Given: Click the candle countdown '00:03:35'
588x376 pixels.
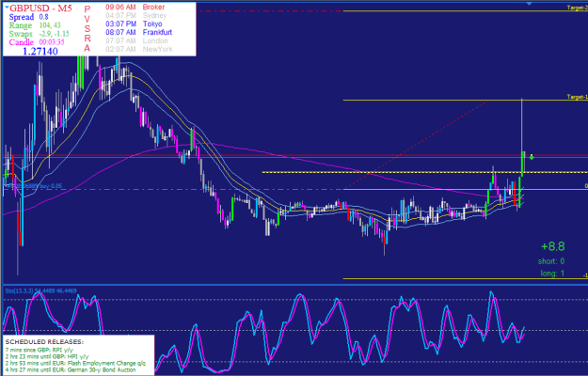Looking at the screenshot, I should [52, 42].
